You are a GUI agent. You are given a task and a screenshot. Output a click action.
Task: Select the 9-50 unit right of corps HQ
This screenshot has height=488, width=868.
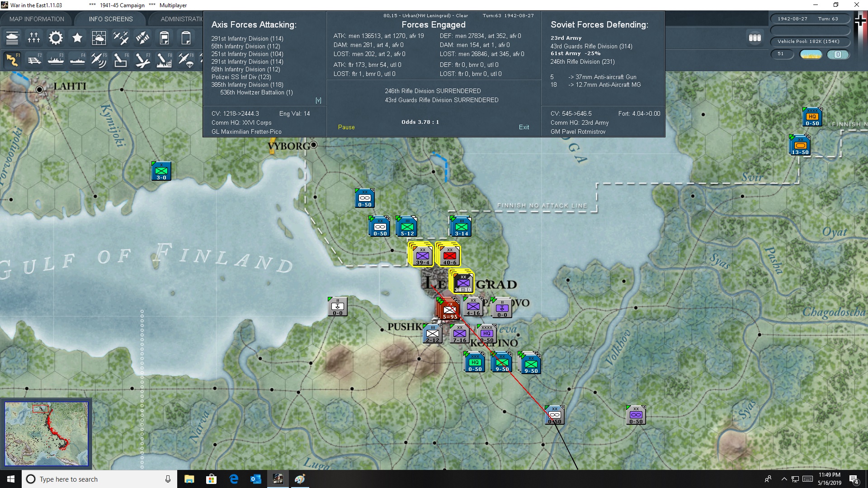pos(502,362)
